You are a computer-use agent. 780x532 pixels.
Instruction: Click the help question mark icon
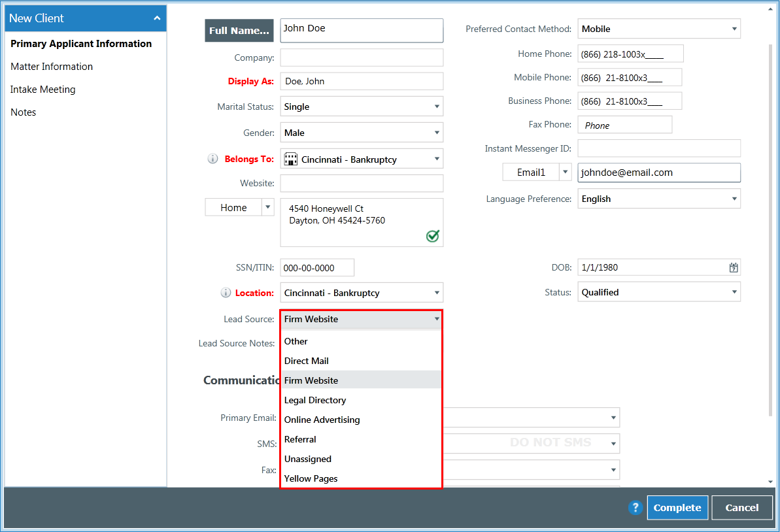pyautogui.click(x=635, y=508)
